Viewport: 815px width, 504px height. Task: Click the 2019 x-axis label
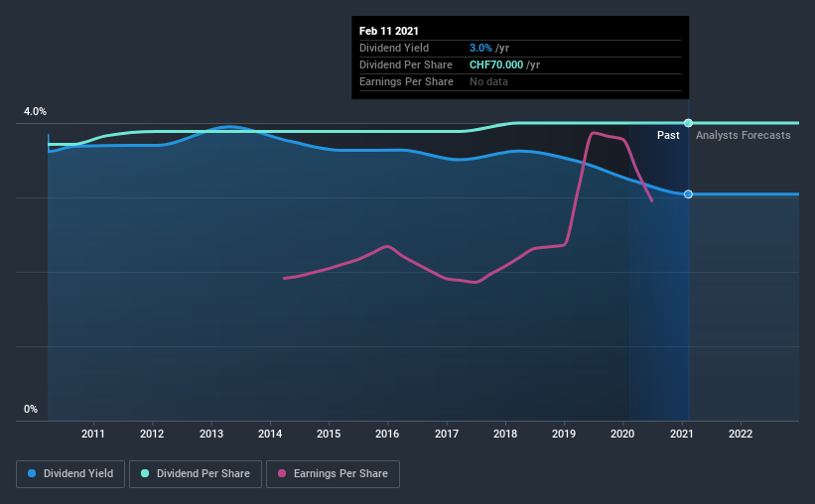[564, 434]
